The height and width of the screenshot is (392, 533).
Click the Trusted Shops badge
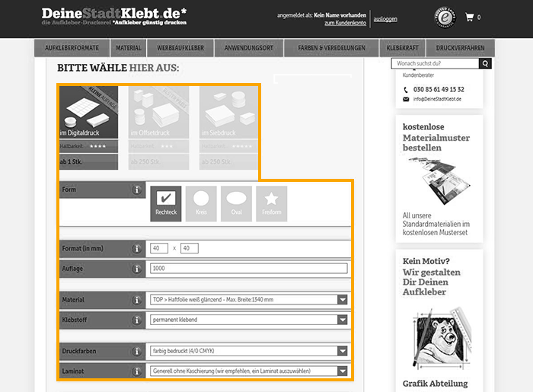coord(445,18)
